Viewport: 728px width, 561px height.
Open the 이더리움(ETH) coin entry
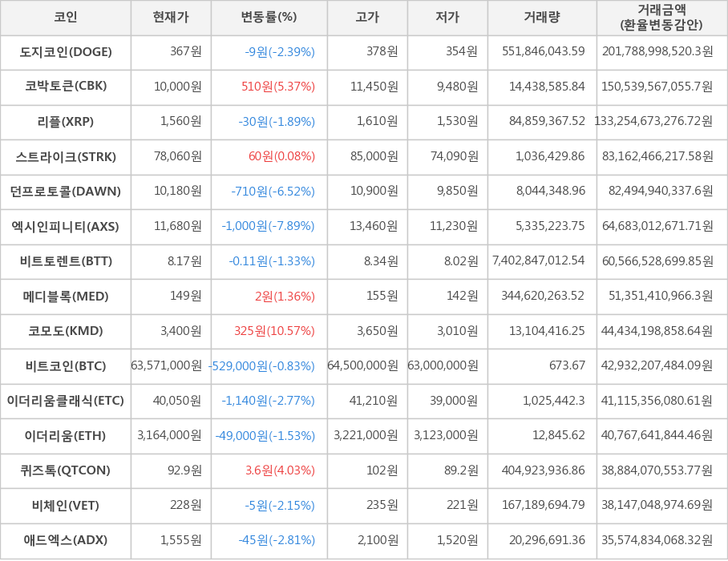pos(66,436)
